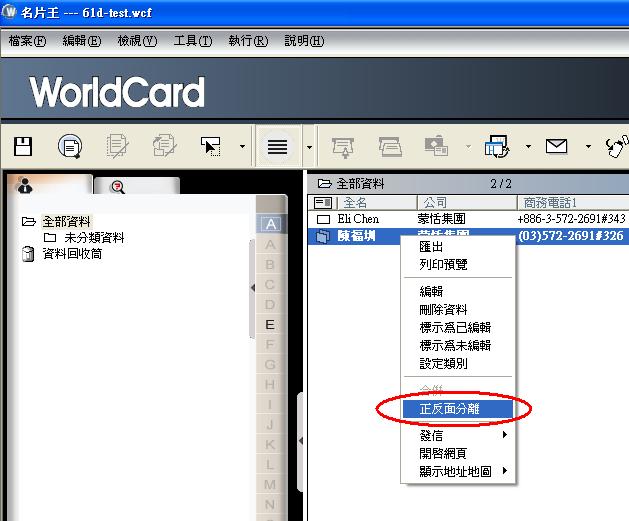Open the 編輯(E) menu
The width and height of the screenshot is (629, 521).
click(82, 41)
